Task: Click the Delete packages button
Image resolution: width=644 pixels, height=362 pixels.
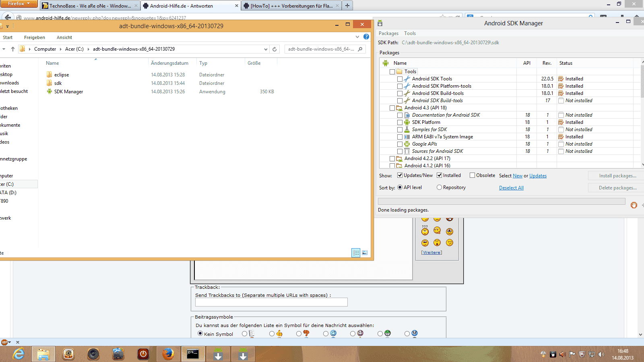Action: (x=617, y=188)
